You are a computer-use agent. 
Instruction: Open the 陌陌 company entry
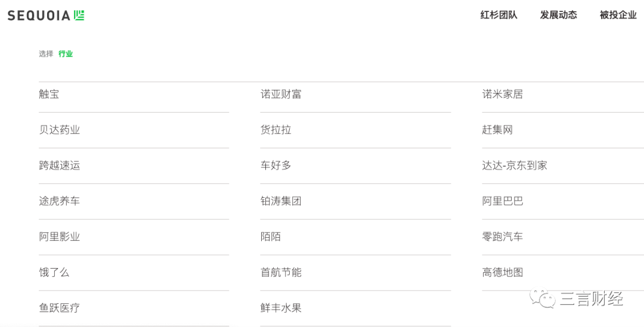tap(271, 236)
